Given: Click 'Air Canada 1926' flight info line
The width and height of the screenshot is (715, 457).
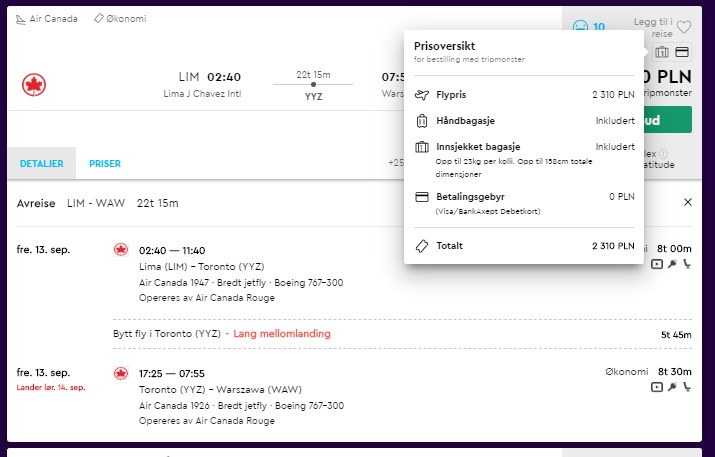Looking at the screenshot, I should click(x=242, y=406).
